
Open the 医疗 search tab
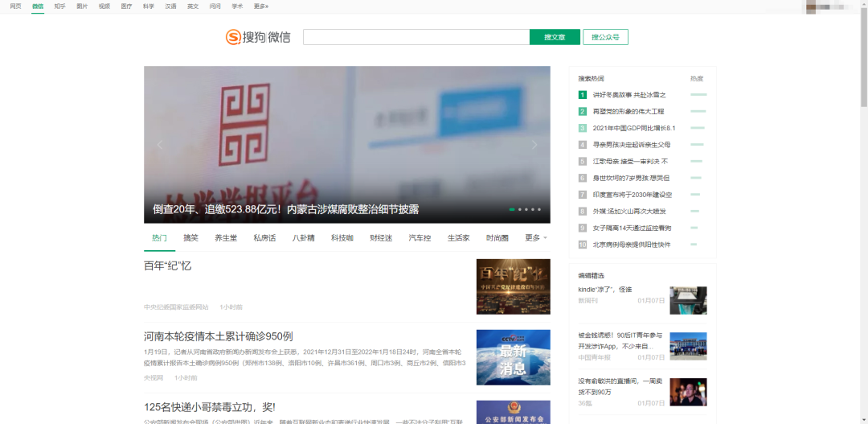click(x=126, y=6)
